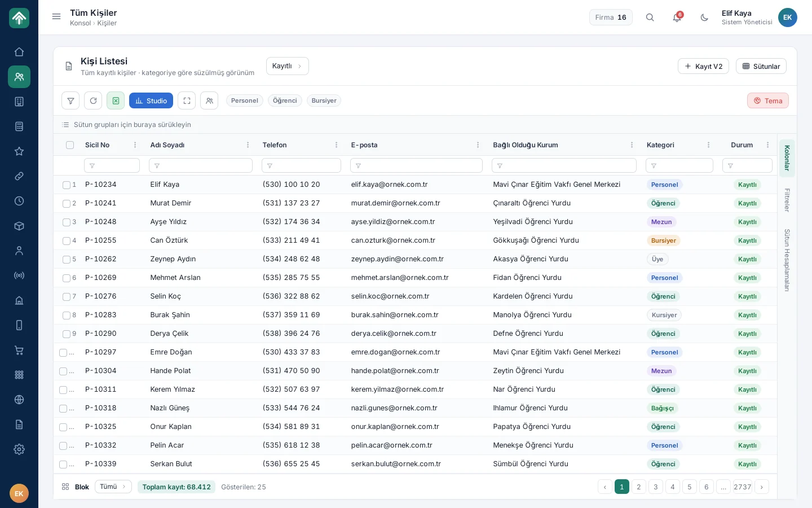The image size is (812, 508).
Task: Open the Filtreler side tab
Action: click(x=787, y=200)
